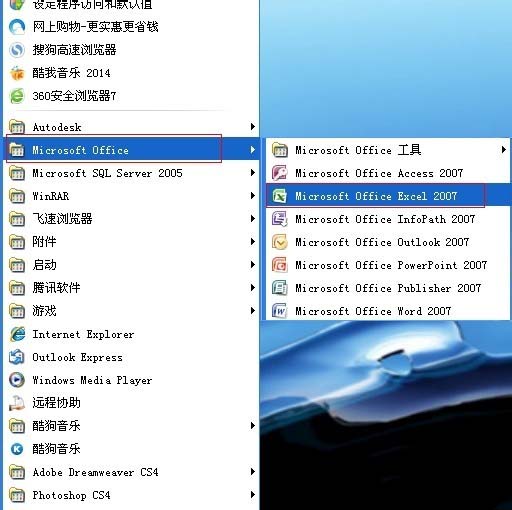Open Microsoft Office InfoPath 2007 entry
The height and width of the screenshot is (510, 512).
(388, 219)
